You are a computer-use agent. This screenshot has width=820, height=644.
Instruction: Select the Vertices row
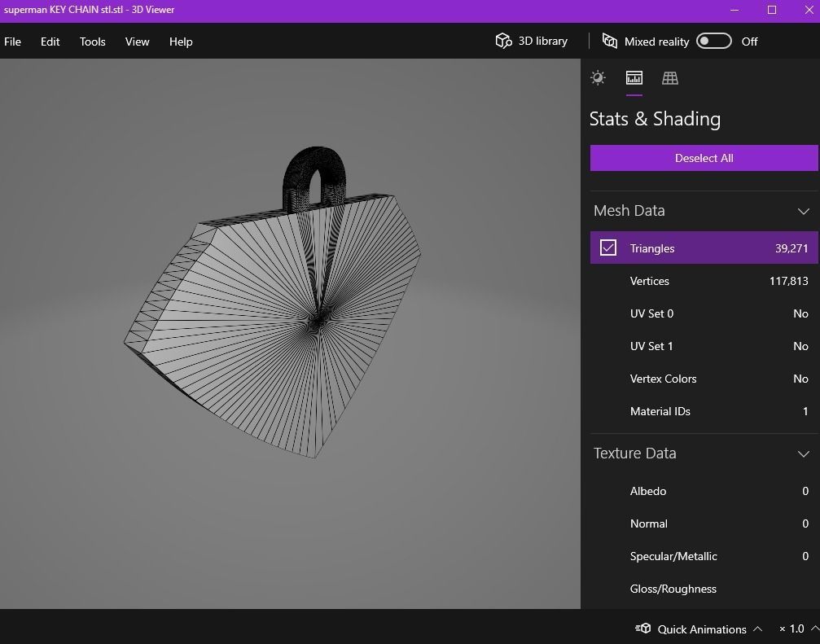tap(704, 281)
